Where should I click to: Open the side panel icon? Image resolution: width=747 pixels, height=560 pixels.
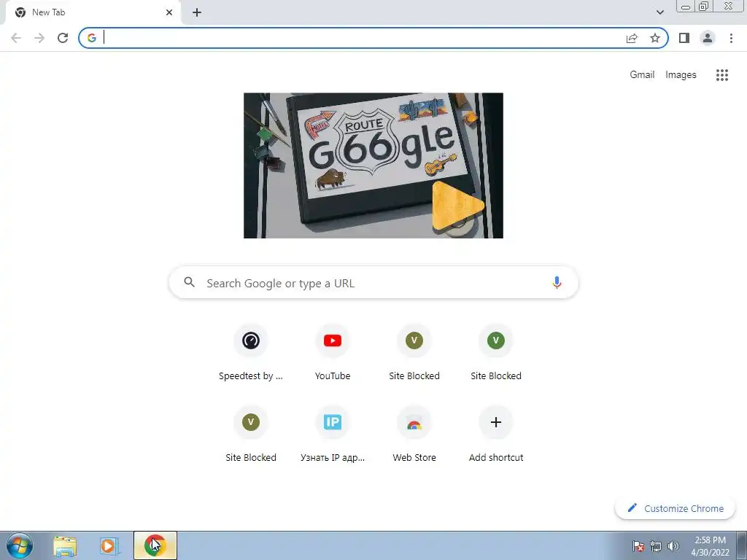pyautogui.click(x=684, y=38)
